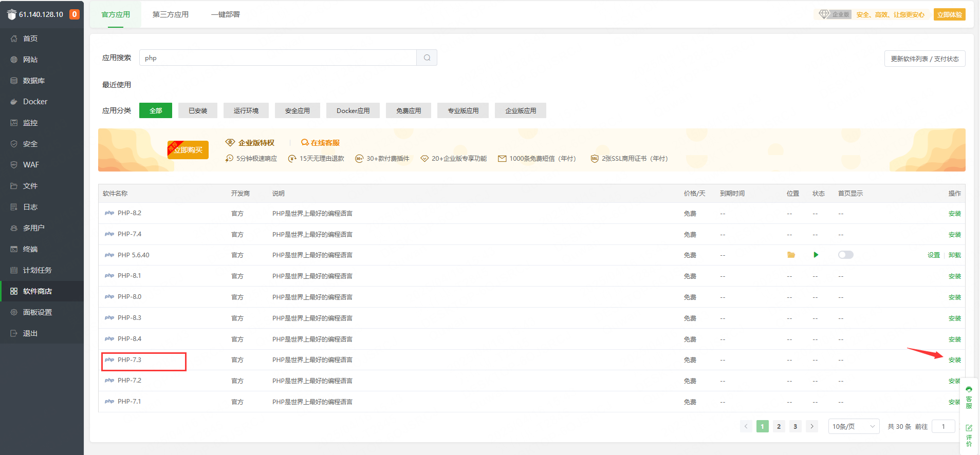Toggle PHP 5.6.40 homepage display switch

click(845, 255)
